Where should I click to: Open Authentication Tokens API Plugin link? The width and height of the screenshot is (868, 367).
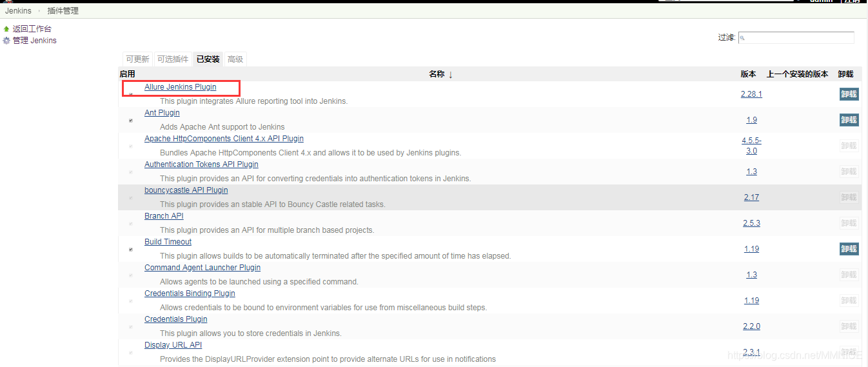pyautogui.click(x=201, y=164)
